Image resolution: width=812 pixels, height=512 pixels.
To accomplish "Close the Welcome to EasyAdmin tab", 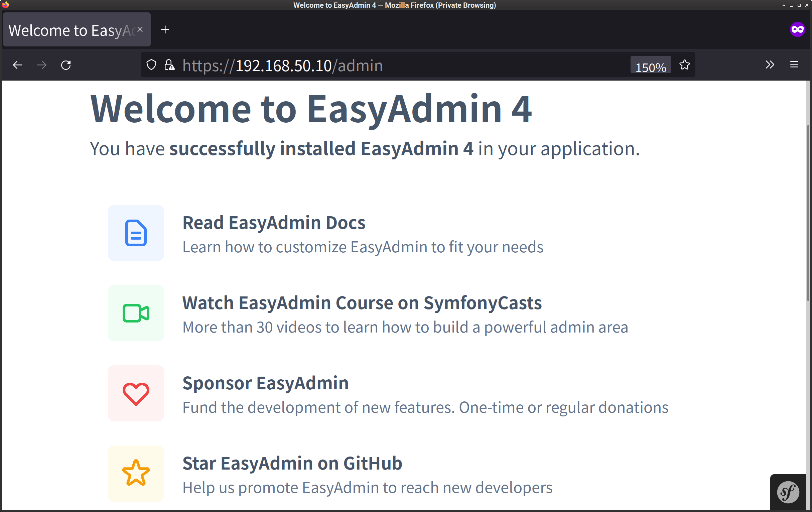I will click(x=140, y=30).
